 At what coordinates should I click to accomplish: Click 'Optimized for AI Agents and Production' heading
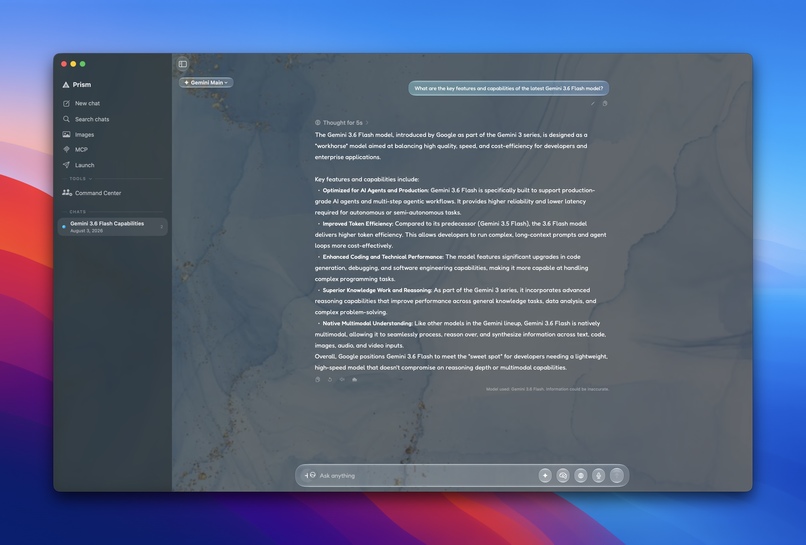click(376, 190)
